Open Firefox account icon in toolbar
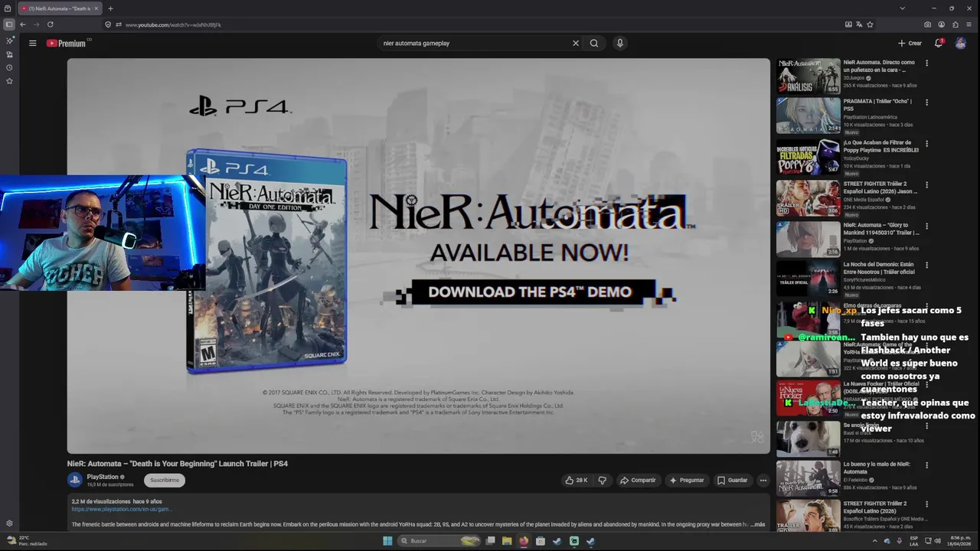The height and width of the screenshot is (551, 980). (941, 24)
